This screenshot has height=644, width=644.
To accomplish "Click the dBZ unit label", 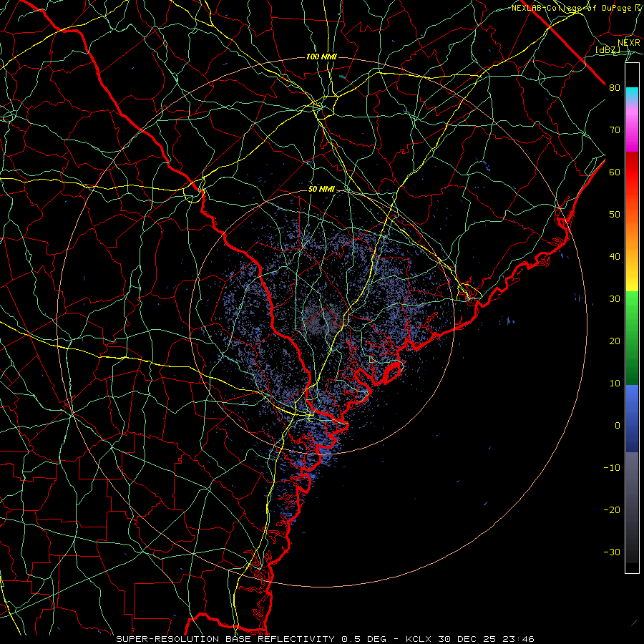I will coord(608,50).
